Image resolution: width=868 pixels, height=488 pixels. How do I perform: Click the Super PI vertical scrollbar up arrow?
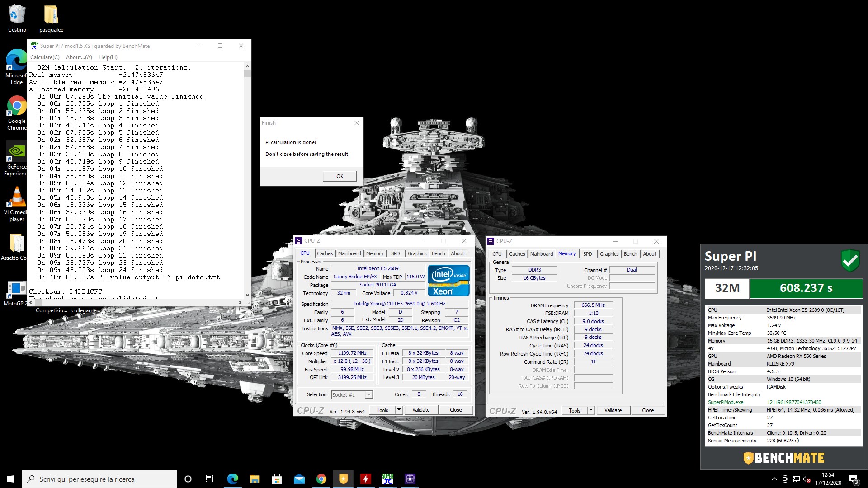point(247,66)
